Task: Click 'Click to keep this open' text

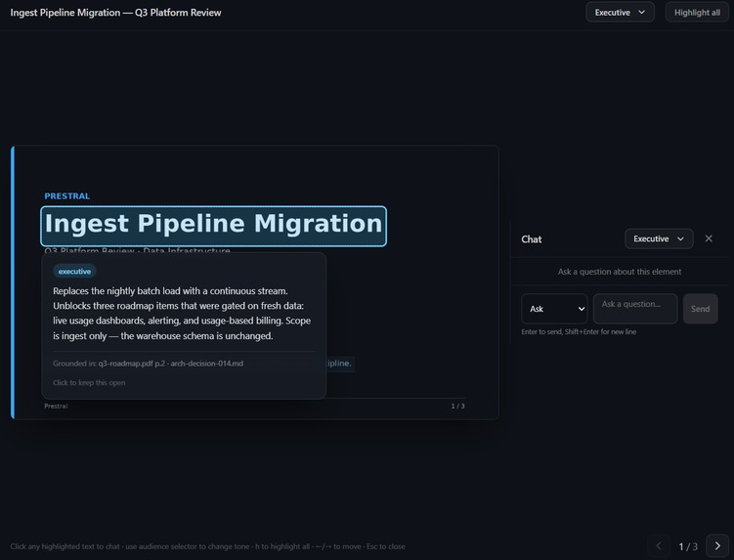Action: pyautogui.click(x=89, y=382)
